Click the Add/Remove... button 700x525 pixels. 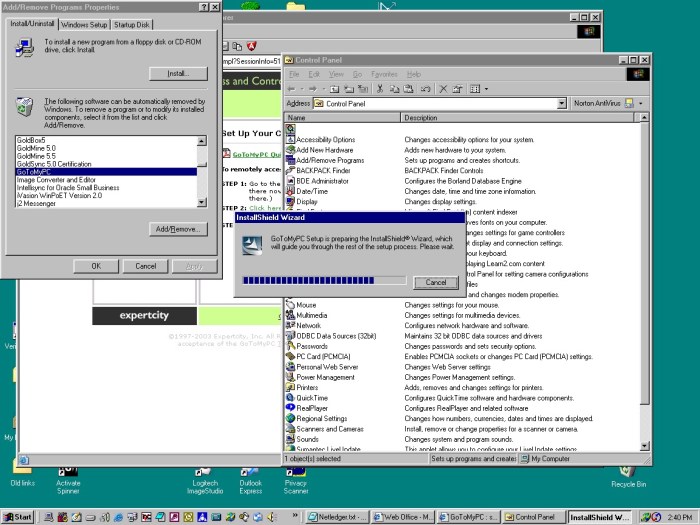[x=178, y=229]
